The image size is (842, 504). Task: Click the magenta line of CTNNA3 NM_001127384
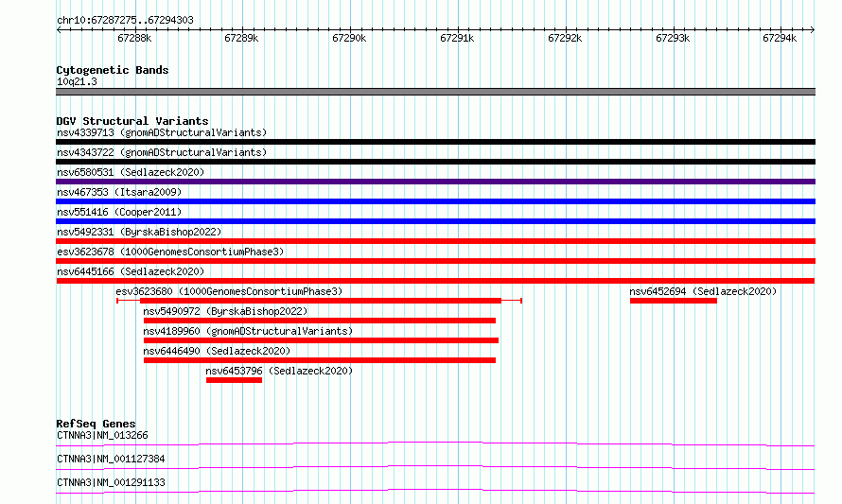point(435,467)
